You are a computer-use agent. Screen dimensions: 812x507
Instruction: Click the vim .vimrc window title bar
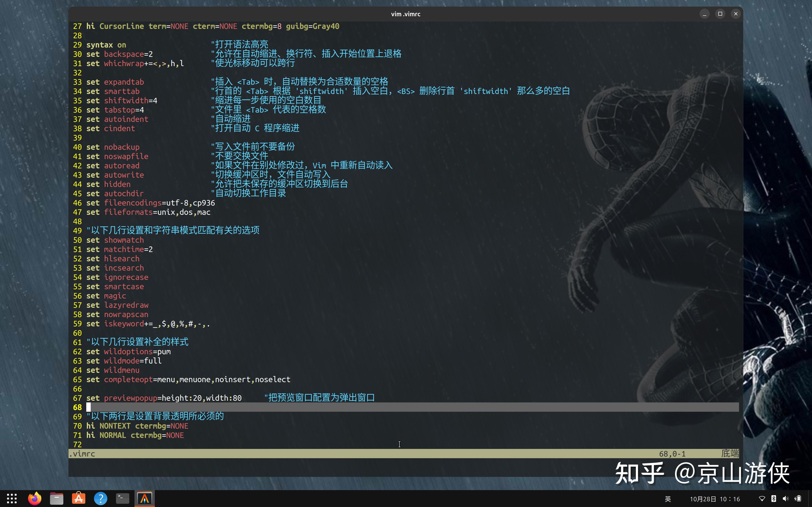[x=405, y=14]
